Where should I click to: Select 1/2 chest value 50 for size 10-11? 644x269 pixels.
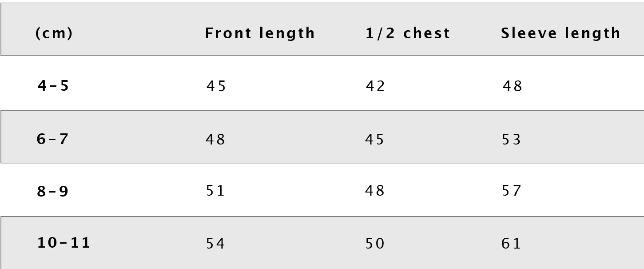pos(375,243)
